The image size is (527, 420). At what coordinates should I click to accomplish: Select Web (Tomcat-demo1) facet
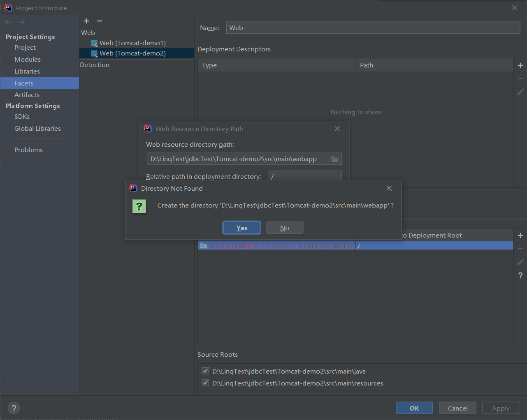(x=132, y=43)
